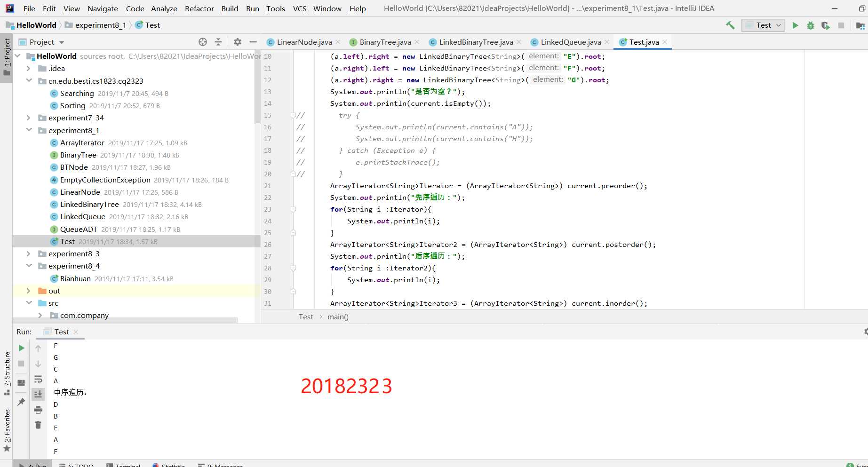This screenshot has height=467, width=868.
Task: Open the run configuration dropdown Test
Action: pyautogui.click(x=763, y=25)
